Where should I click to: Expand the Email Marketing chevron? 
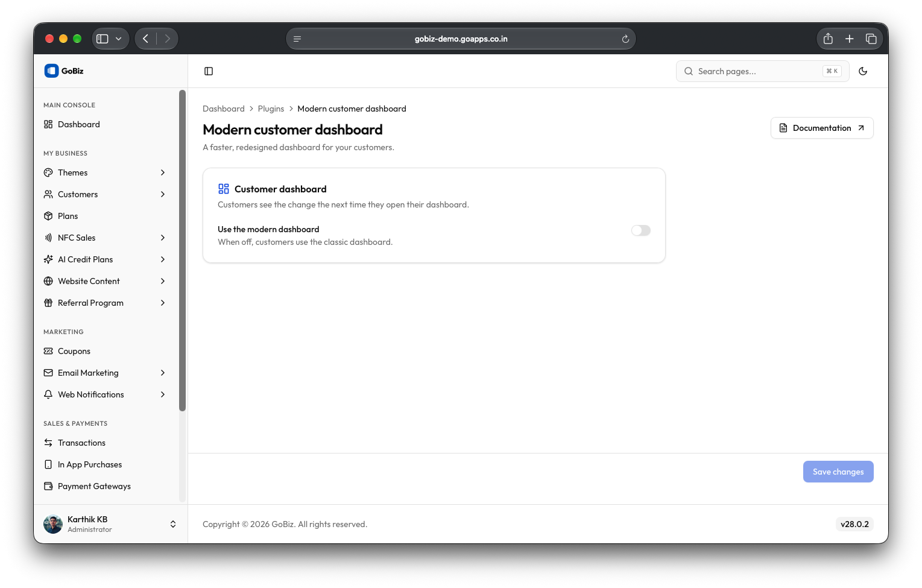163,373
